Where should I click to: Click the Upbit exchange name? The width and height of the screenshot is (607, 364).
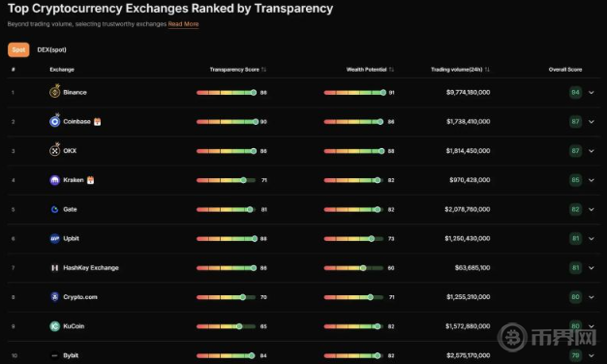click(x=71, y=238)
